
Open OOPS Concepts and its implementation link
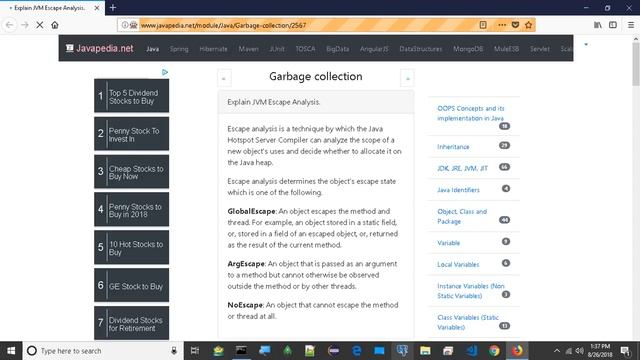click(471, 113)
